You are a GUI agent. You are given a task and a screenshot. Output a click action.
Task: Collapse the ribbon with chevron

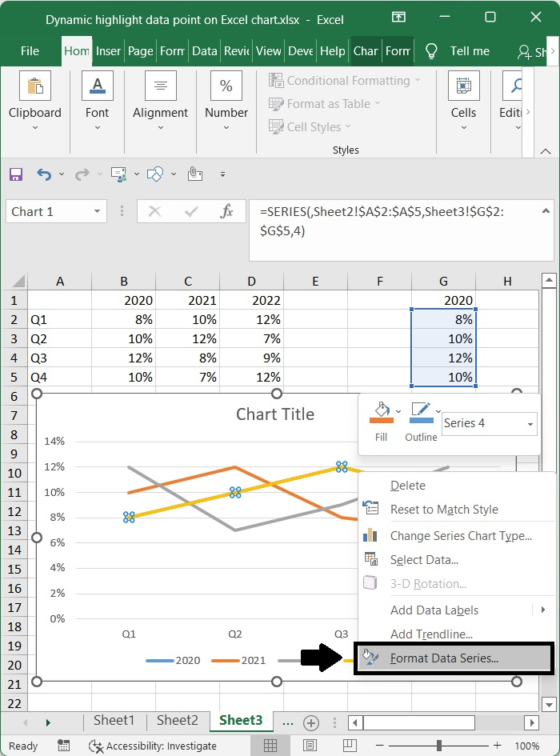pos(546,151)
